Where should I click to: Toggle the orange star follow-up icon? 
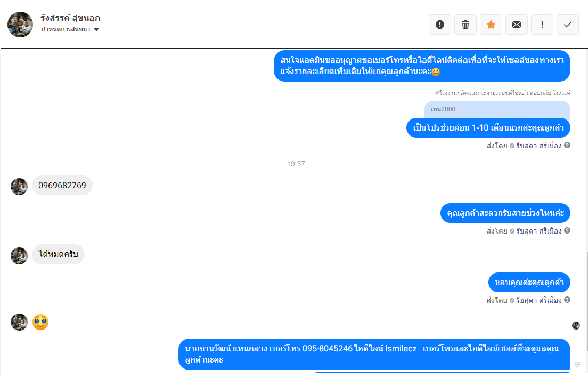[x=491, y=25]
